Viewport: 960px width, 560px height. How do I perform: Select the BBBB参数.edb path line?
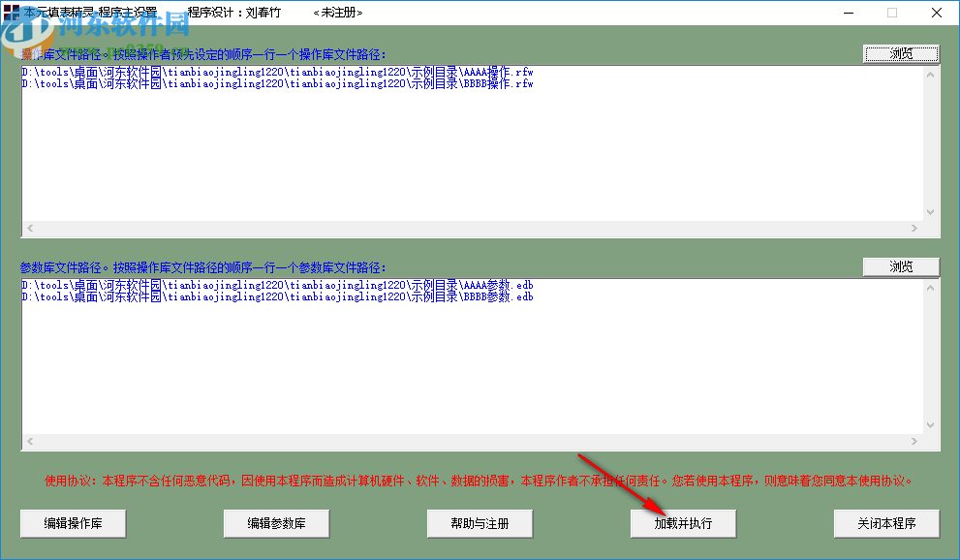277,296
